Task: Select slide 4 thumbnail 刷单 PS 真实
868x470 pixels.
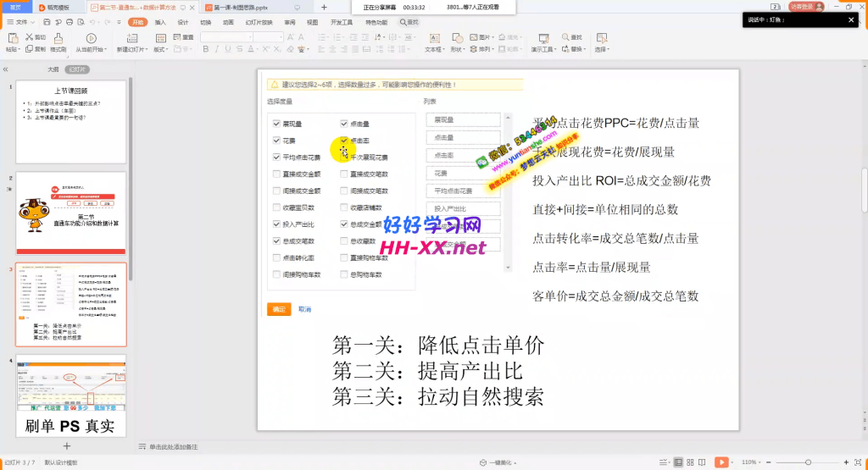Action: click(71, 396)
